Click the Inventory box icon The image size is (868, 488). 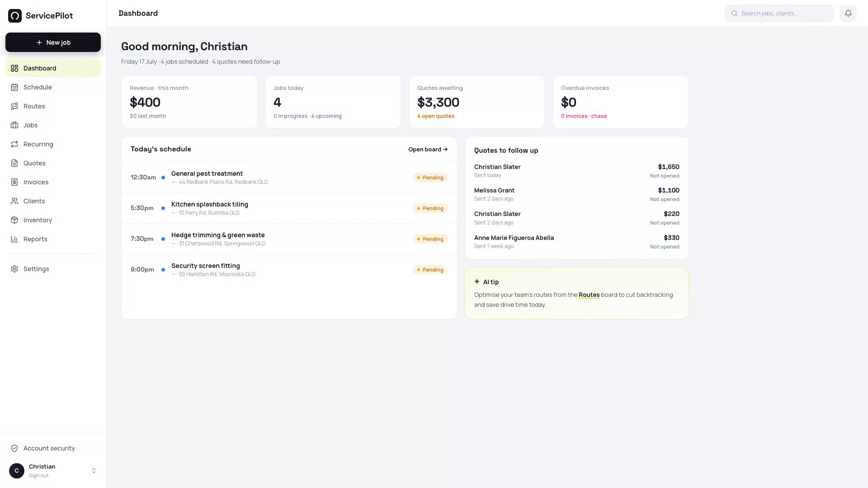(14, 220)
